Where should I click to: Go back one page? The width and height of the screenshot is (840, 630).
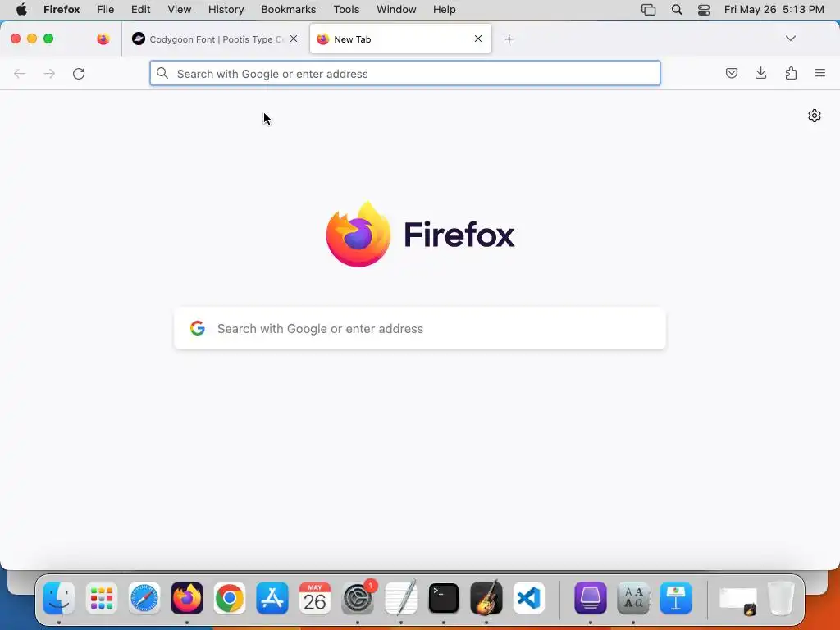[x=20, y=73]
